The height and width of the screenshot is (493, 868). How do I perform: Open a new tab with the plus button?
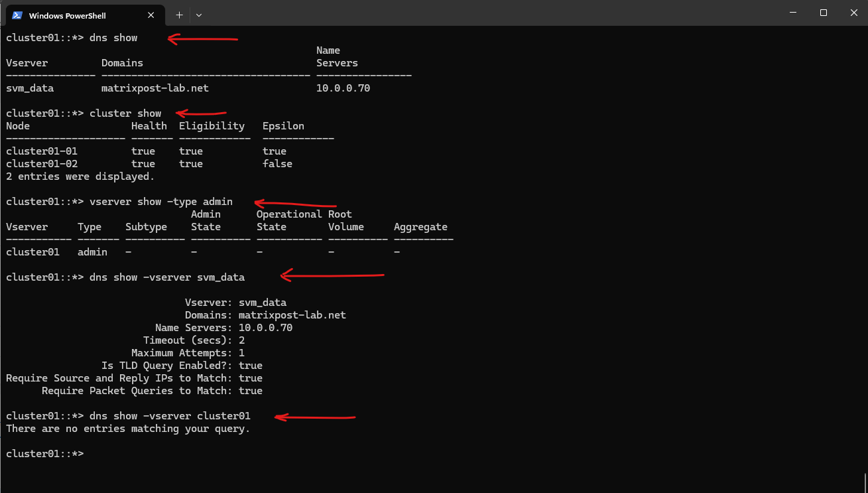click(179, 15)
